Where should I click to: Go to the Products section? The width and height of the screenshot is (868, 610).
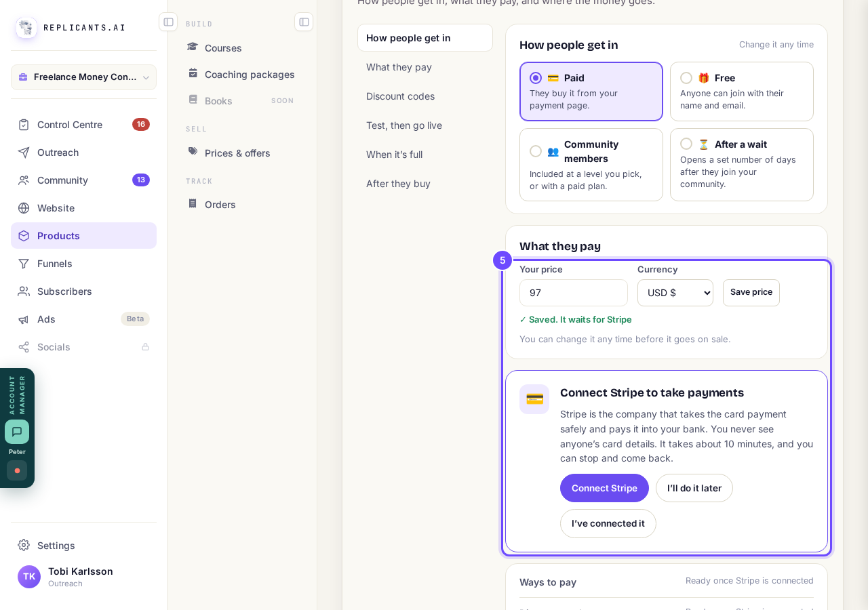point(83,236)
